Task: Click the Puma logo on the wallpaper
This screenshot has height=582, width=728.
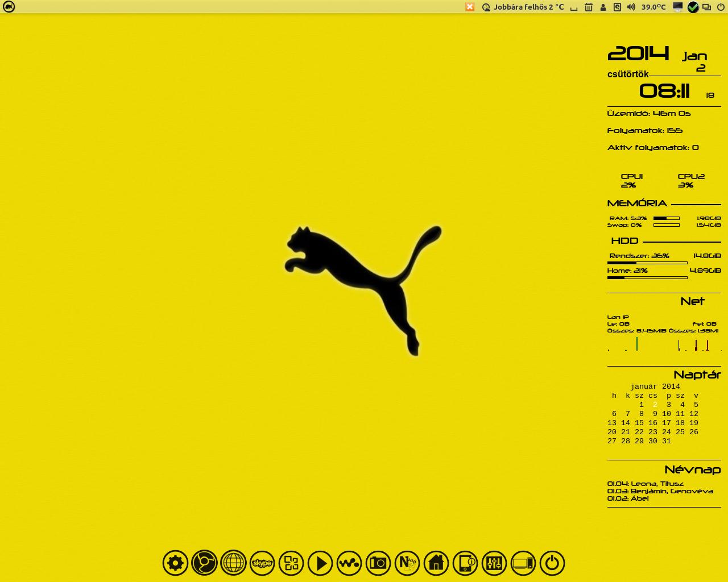Action: point(363,290)
